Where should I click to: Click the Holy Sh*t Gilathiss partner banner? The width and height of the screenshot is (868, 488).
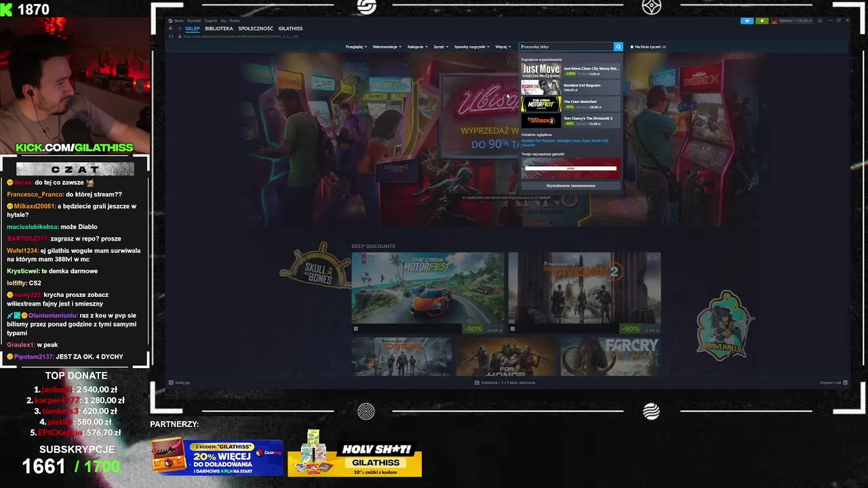coord(355,454)
